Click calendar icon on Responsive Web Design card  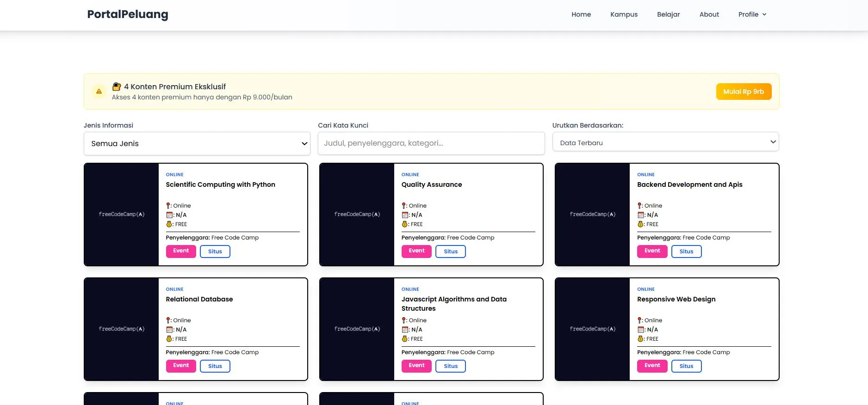(641, 330)
